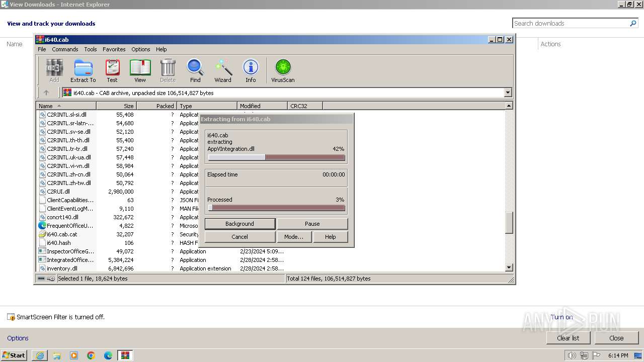This screenshot has width=644, height=362.
Task: Click the network tray icon
Action: (584, 355)
